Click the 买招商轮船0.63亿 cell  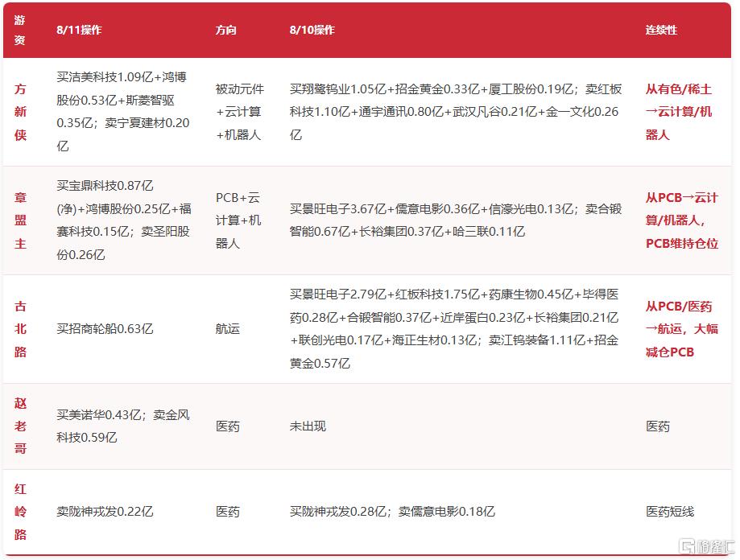click(105, 329)
